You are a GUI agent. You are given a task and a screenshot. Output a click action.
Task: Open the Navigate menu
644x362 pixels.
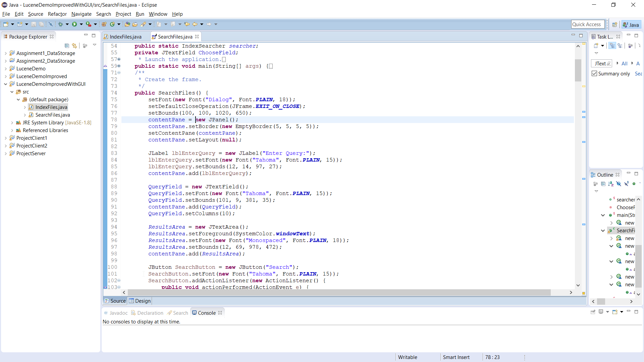(81, 14)
